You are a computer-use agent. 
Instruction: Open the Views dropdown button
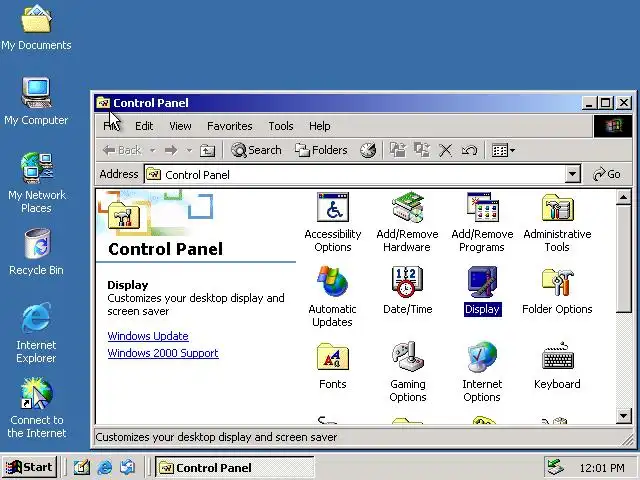pos(503,151)
